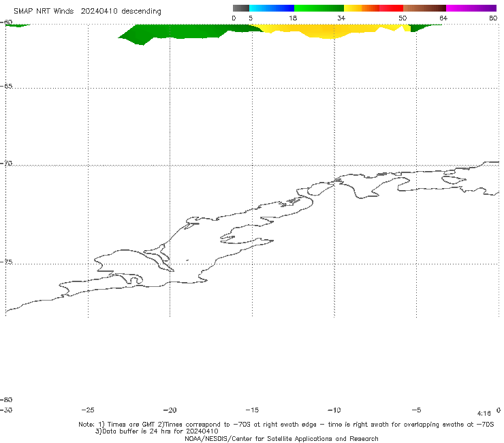
Task: Click the colorbar label '64'
Action: click(443, 18)
